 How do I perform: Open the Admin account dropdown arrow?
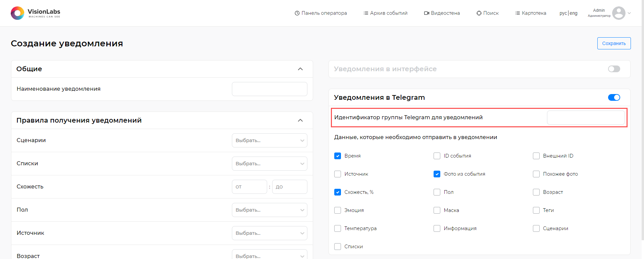point(629,13)
